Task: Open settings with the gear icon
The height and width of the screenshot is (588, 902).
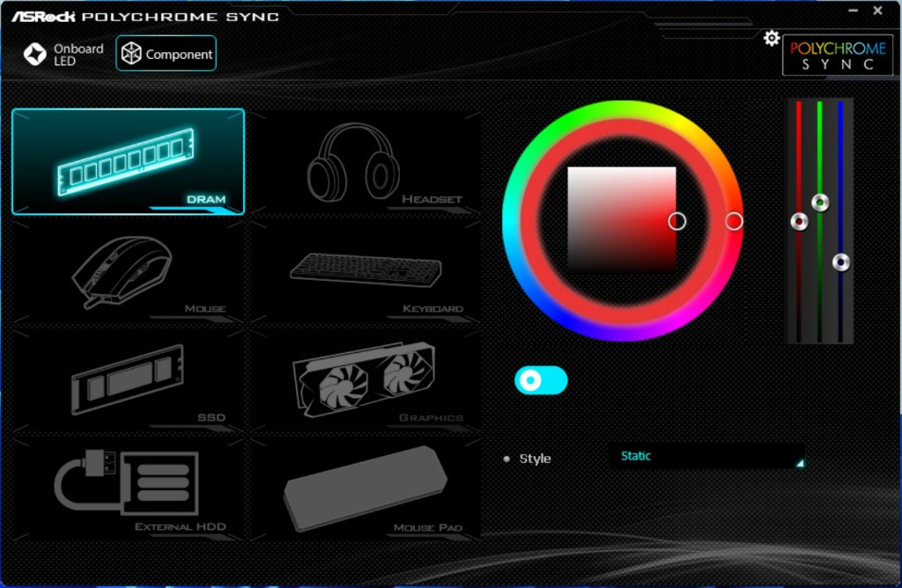Action: pos(772,39)
